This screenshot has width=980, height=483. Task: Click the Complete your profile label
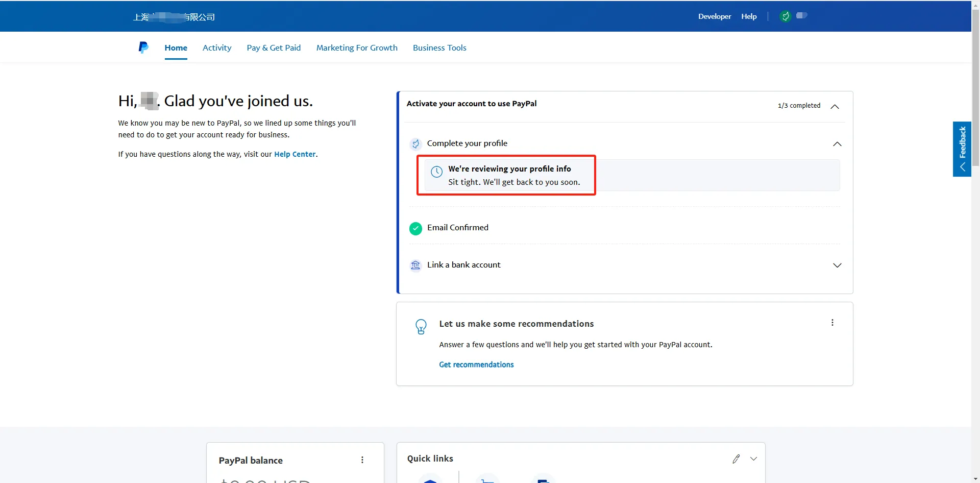[467, 143]
